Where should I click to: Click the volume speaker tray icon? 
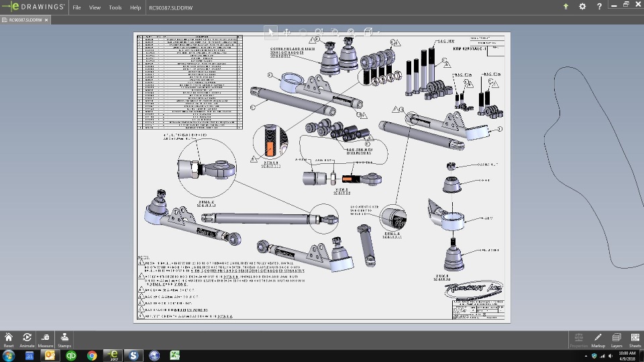(x=610, y=356)
